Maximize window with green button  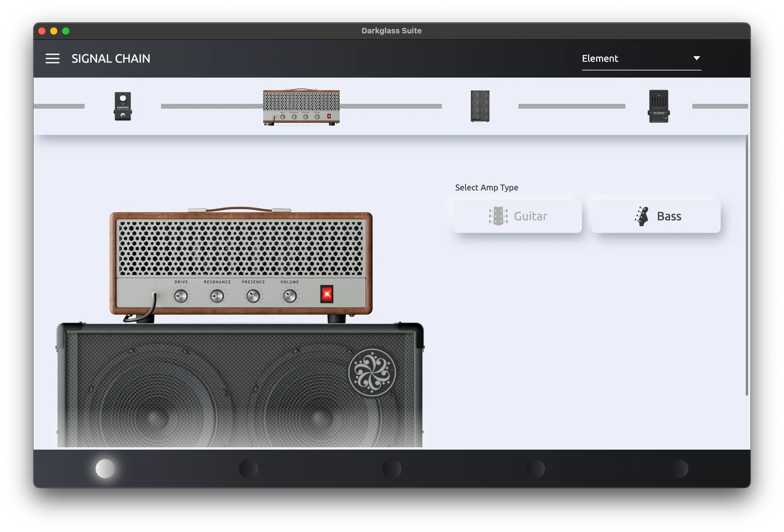[66, 31]
